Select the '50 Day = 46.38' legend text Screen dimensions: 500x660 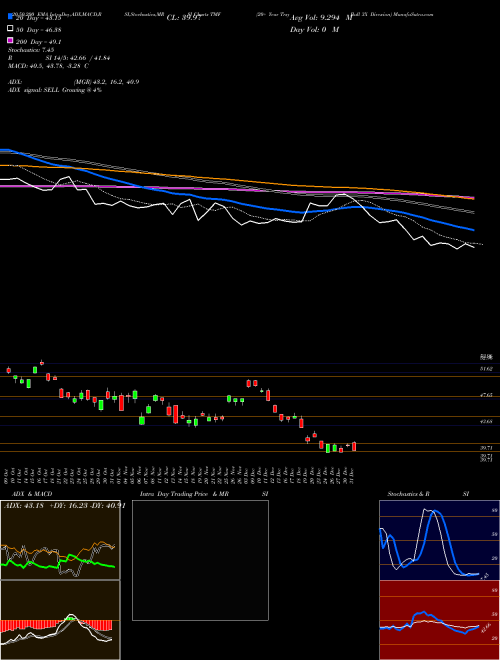38,30
